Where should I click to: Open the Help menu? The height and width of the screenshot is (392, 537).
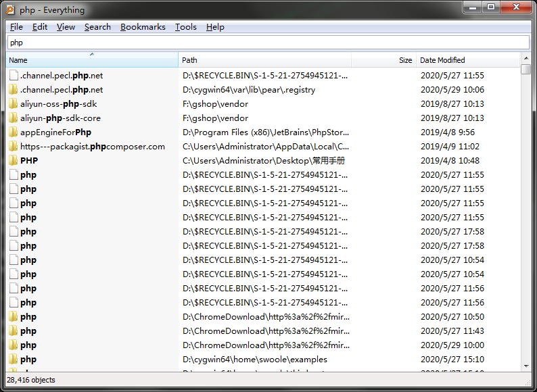click(215, 27)
